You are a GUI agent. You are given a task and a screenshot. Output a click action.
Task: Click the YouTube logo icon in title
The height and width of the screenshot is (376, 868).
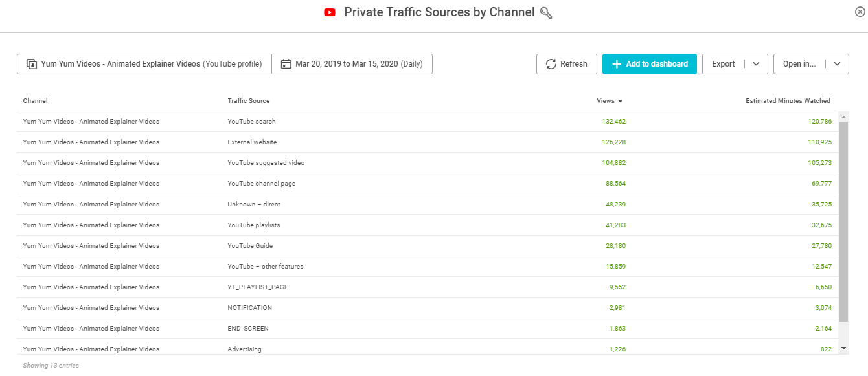coord(330,12)
